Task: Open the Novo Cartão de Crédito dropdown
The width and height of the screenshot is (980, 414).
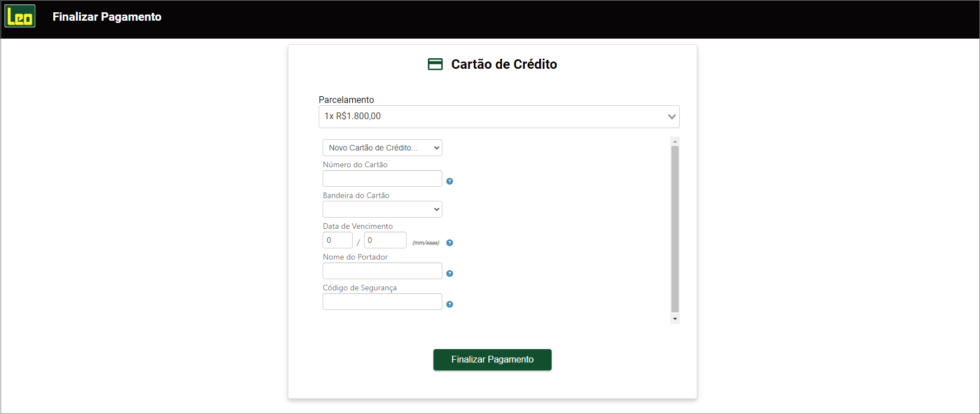Action: [x=382, y=148]
